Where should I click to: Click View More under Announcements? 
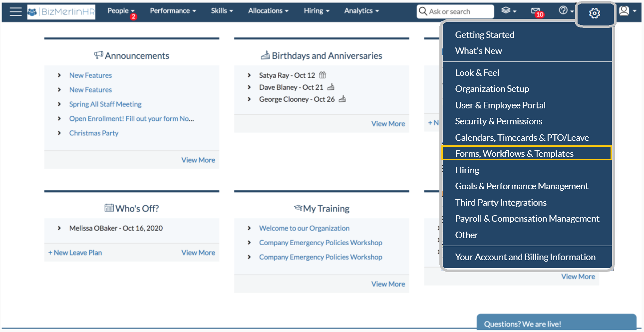point(198,160)
